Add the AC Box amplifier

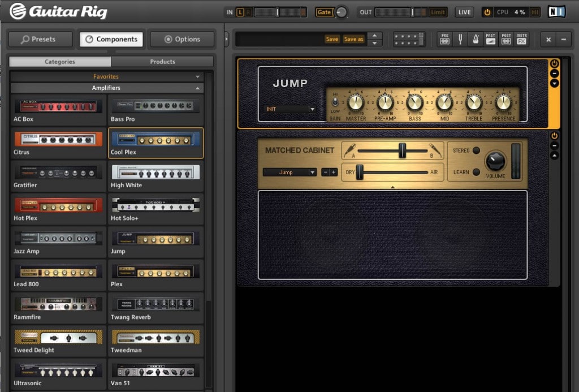(58, 110)
